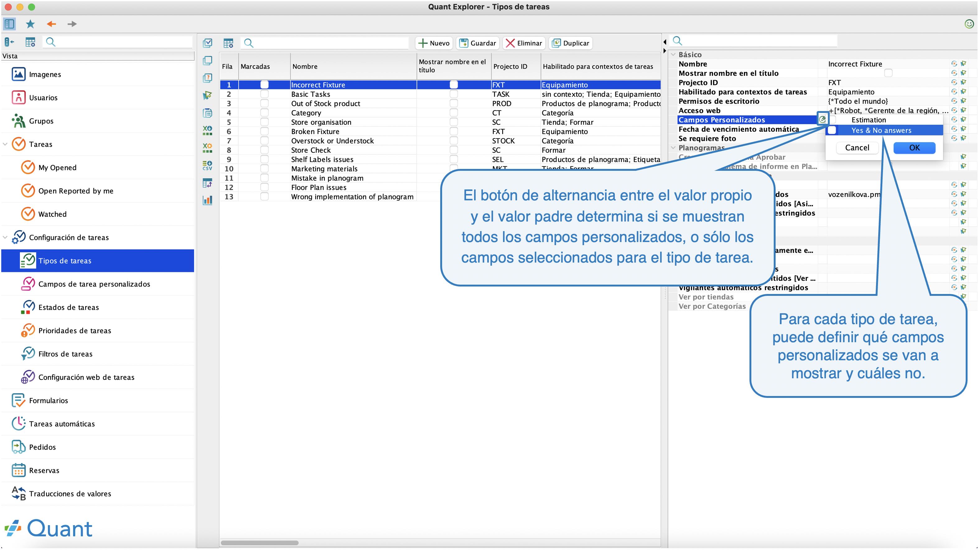Toggle title checkbox for Broken Fixture row

pos(454,131)
